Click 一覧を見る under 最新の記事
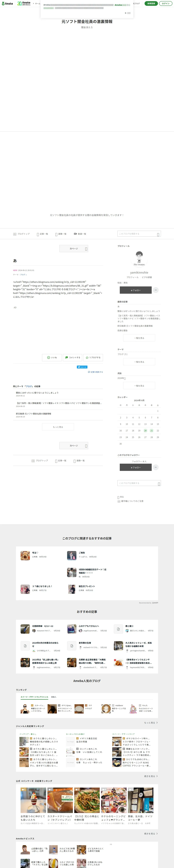Screen dimensions: 174x868 pyautogui.click(x=139, y=338)
